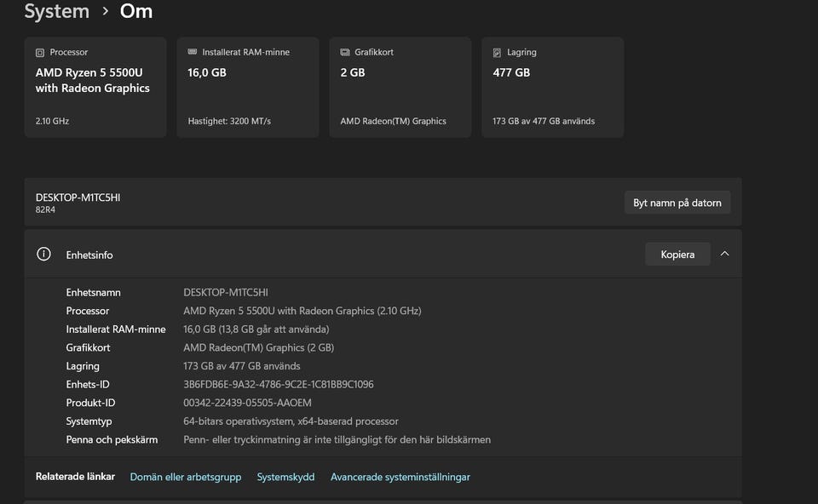Click the Systemtyp value 64-bitars operativsystem
Screen dimensions: 818x504
(291, 421)
